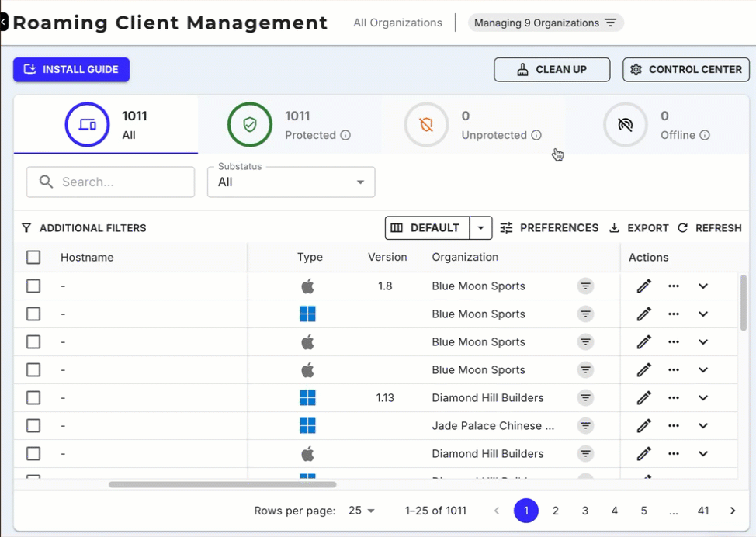
Task: Click Windows icon in version 1.13 row
Action: (x=307, y=398)
